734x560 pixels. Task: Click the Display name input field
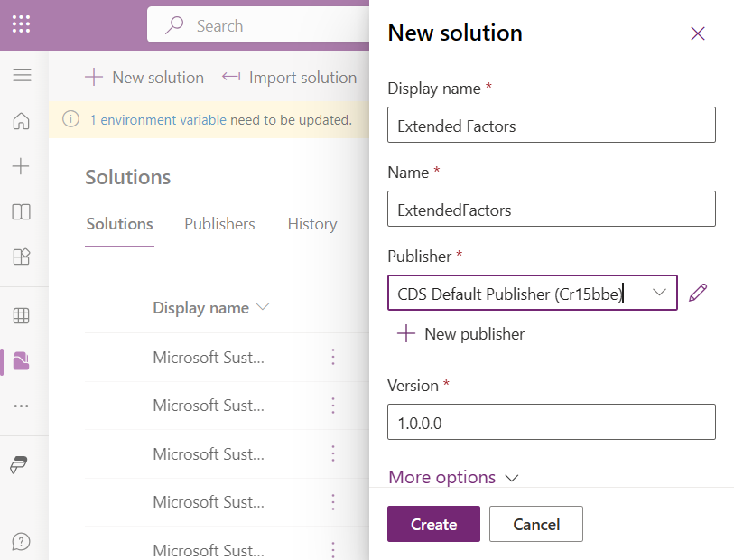pos(552,125)
